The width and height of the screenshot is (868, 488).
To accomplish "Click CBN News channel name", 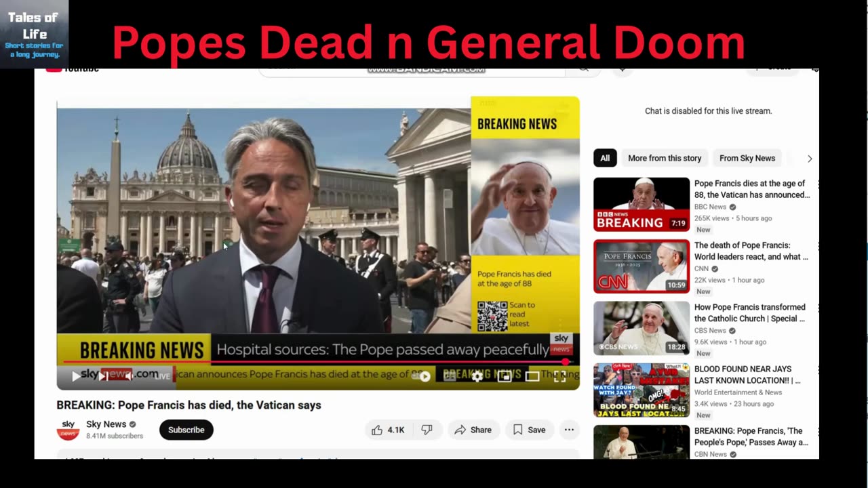I will [x=711, y=454].
